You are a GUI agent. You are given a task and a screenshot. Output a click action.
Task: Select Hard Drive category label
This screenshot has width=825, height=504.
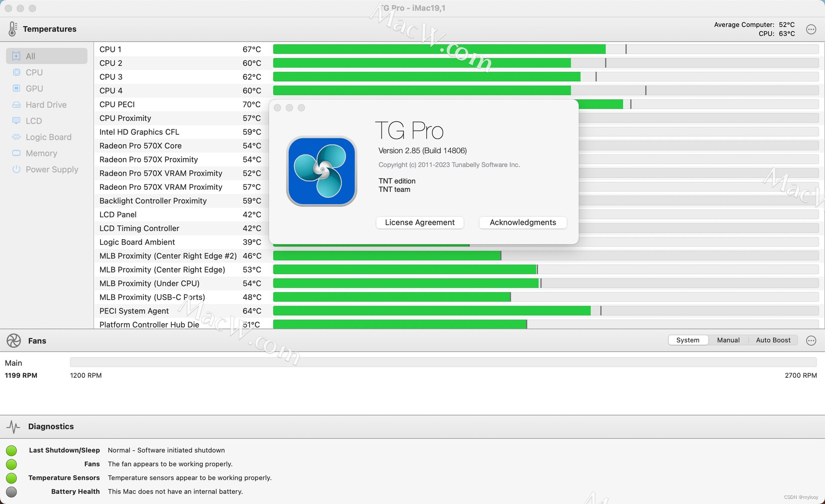point(46,105)
